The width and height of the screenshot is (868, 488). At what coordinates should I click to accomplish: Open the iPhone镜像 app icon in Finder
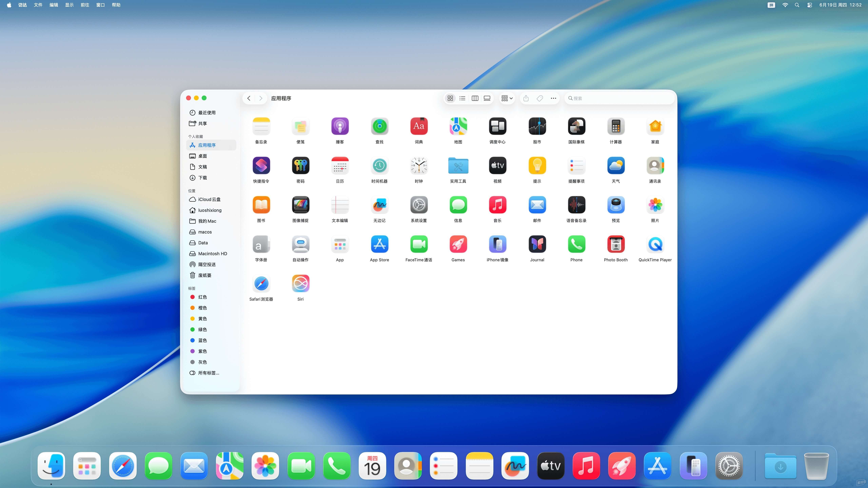tap(497, 244)
